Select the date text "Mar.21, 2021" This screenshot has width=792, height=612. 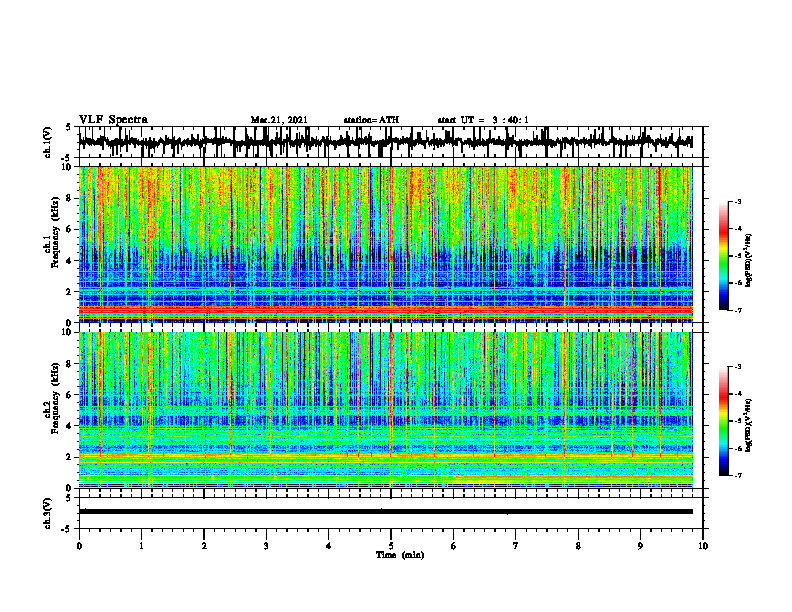tap(279, 120)
